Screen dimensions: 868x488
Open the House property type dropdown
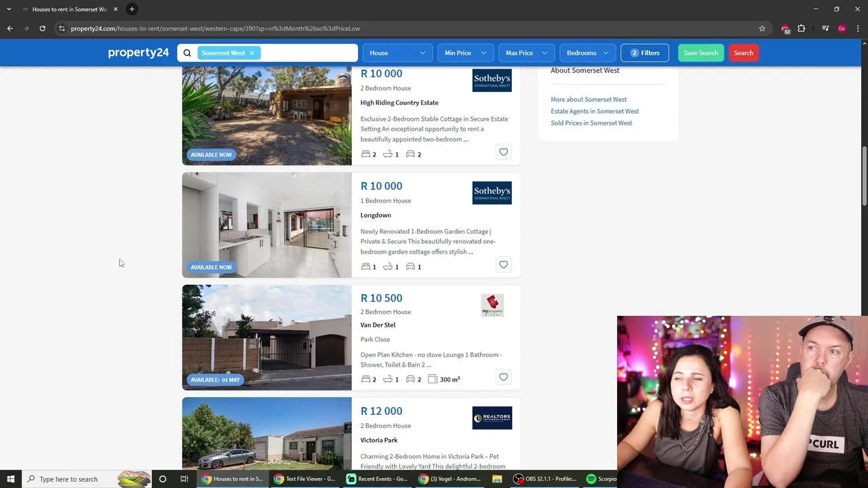397,53
